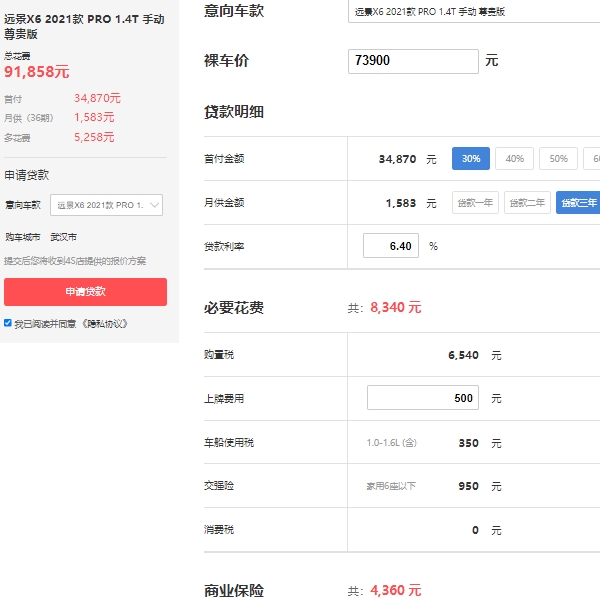600x600 pixels.
Task: Focus the 上牌费用 input showing 500
Action: (x=422, y=398)
